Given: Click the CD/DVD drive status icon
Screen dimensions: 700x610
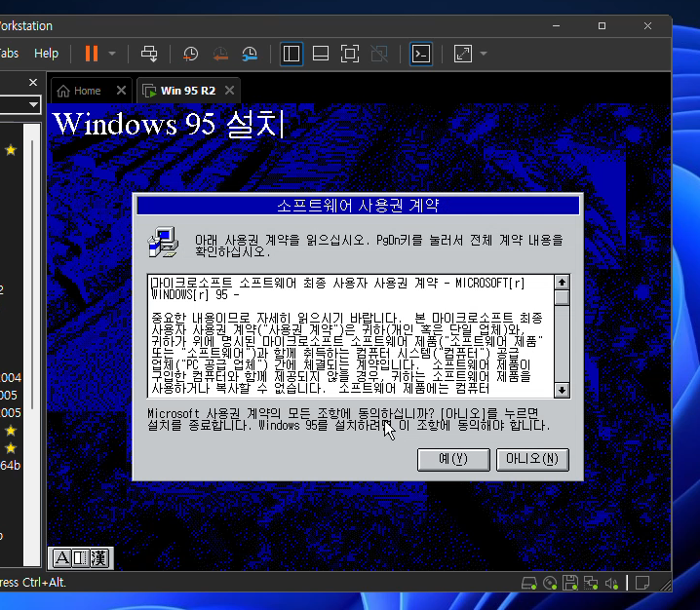Looking at the screenshot, I should click(550, 583).
